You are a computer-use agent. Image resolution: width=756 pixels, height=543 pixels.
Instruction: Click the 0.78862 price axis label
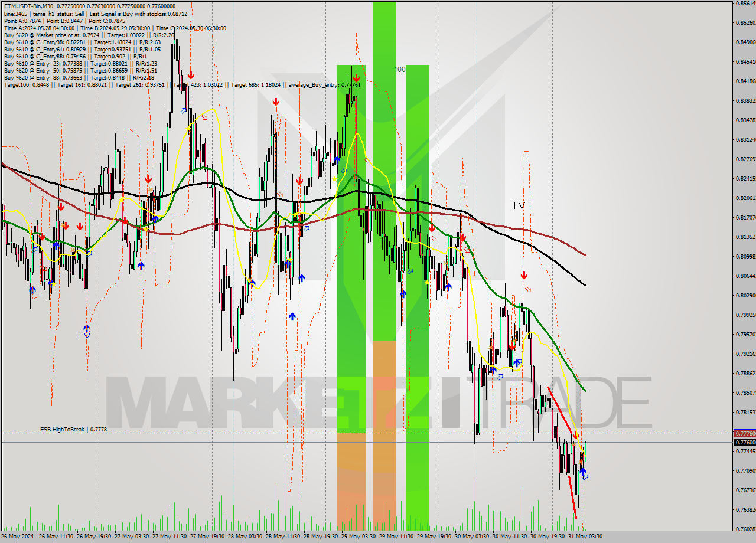[745, 374]
